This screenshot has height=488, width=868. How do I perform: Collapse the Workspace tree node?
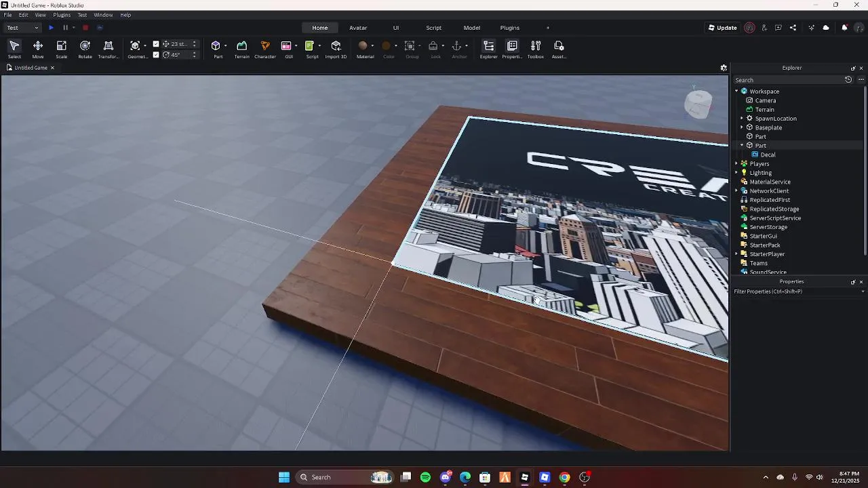pyautogui.click(x=736, y=91)
